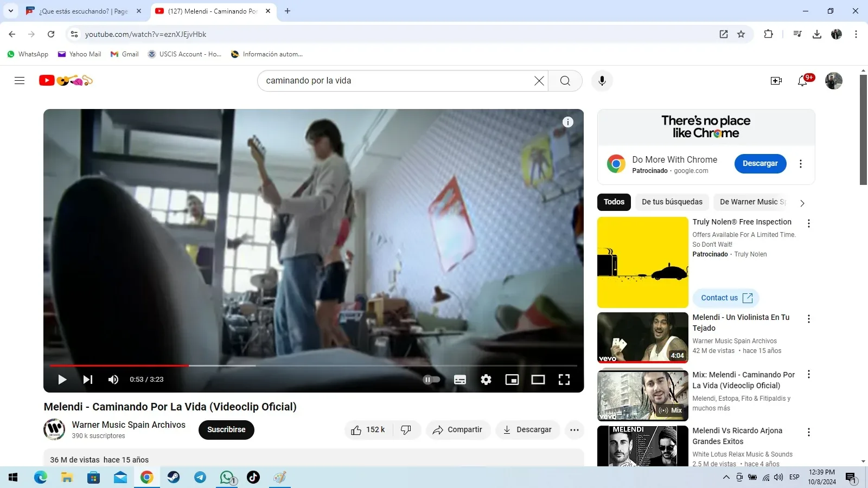Enter full screen mode
This screenshot has width=868, height=488.
tap(564, 380)
